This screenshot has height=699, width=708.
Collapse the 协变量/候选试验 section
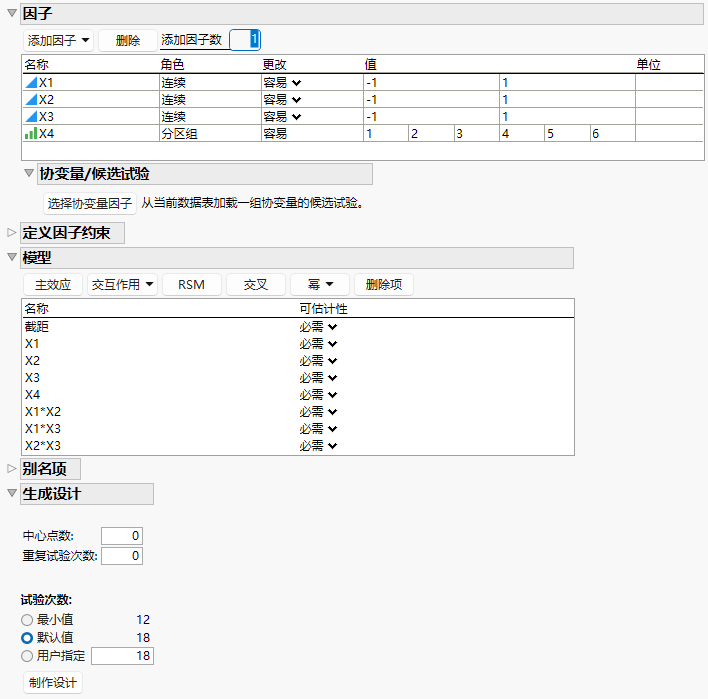pos(29,173)
